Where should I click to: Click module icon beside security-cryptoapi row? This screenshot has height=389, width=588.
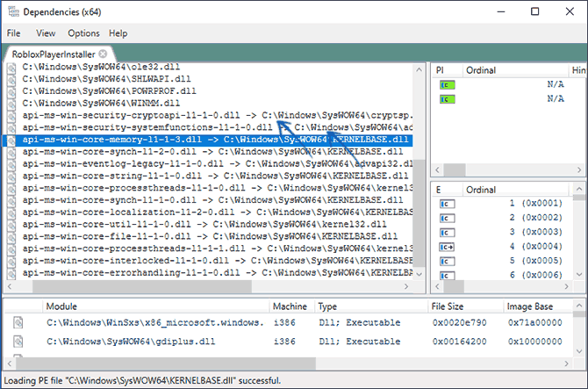[x=11, y=116]
